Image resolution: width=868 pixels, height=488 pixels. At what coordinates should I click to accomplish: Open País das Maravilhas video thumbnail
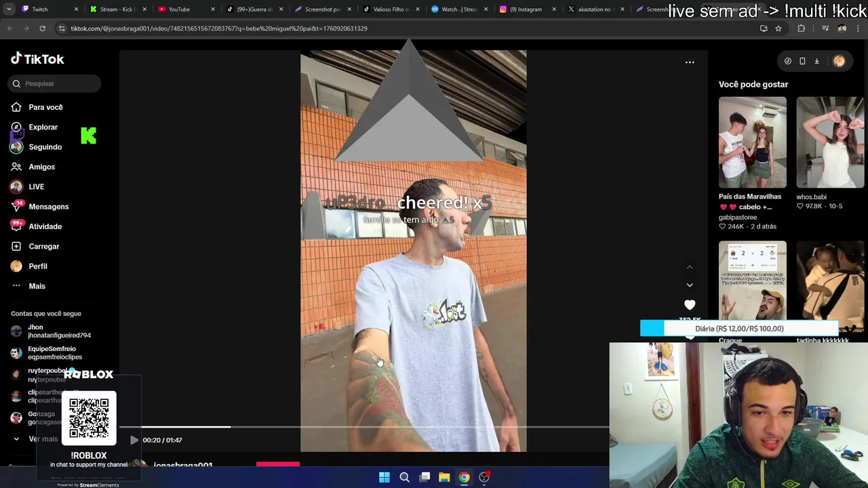coord(753,142)
